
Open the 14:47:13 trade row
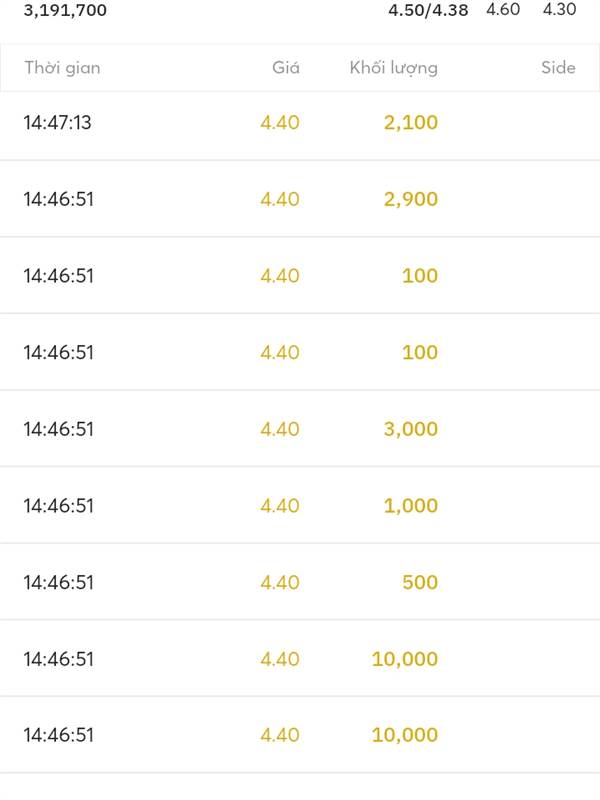tap(300, 122)
